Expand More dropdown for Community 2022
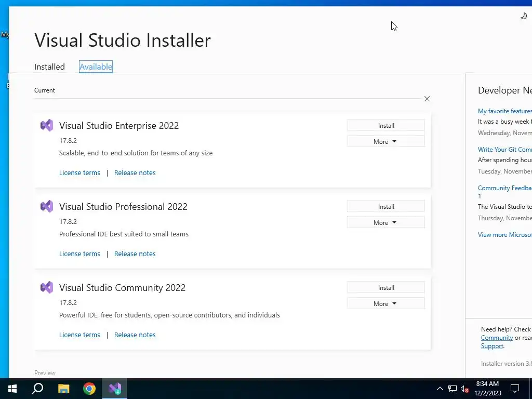The image size is (532, 399). (x=386, y=303)
